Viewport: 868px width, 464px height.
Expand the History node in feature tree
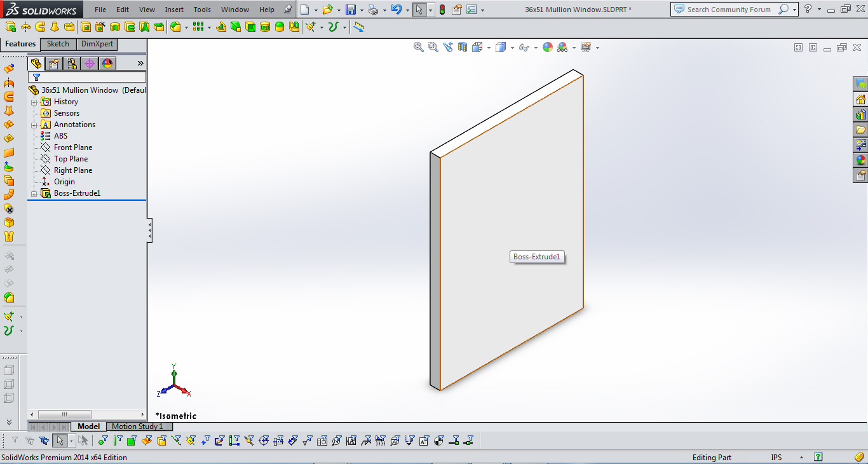[34, 102]
